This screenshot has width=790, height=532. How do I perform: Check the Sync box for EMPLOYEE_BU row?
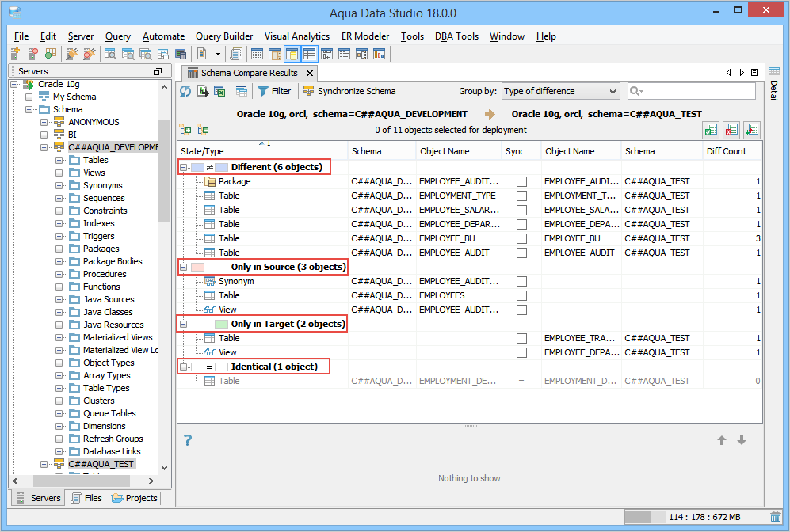(x=521, y=238)
